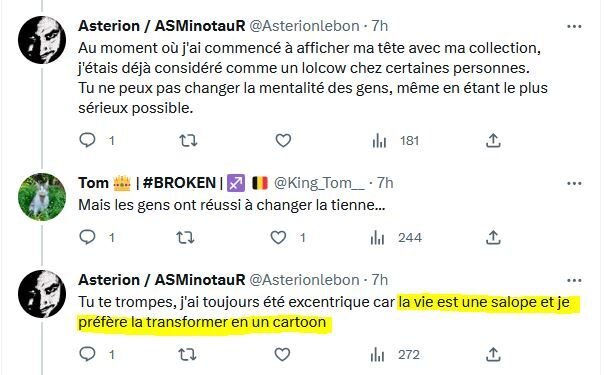View analytics showing 272 views

point(395,355)
